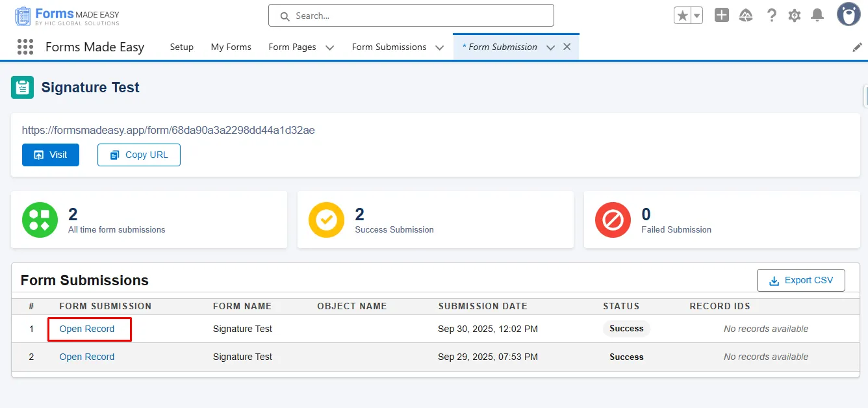The image size is (868, 408).
Task: Open the global actions plus icon
Action: [721, 16]
